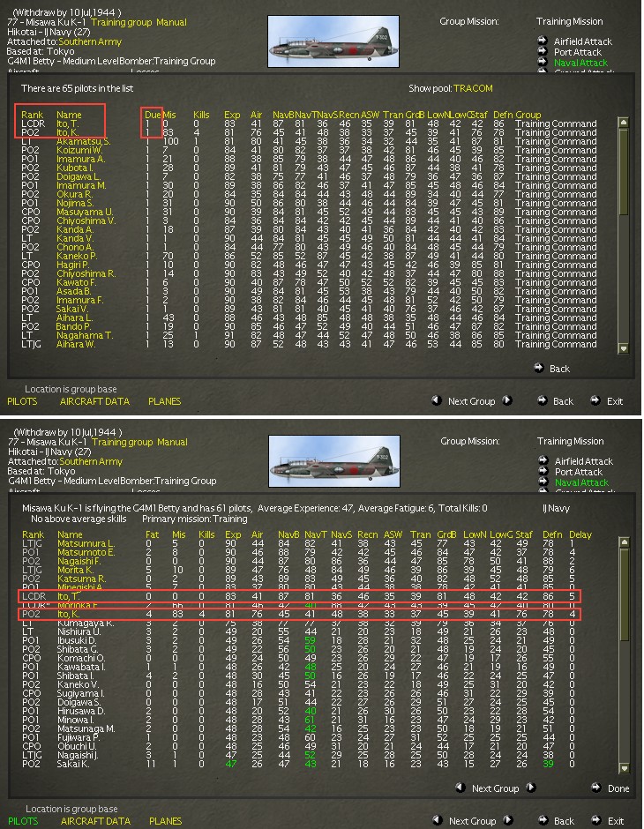Click the Done arrow icon in lower panel

(x=595, y=788)
